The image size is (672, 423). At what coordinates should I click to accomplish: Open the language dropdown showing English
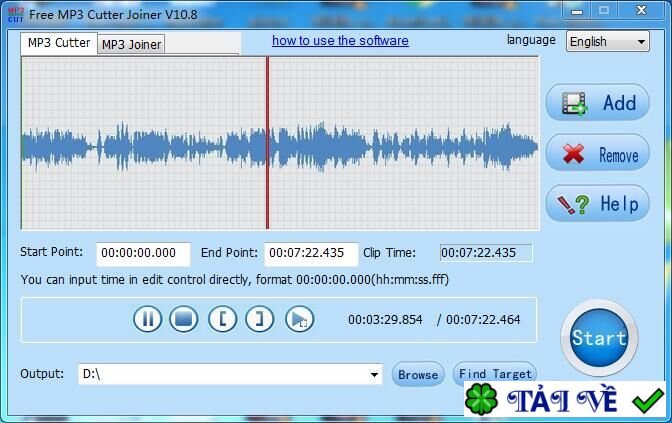pos(608,42)
